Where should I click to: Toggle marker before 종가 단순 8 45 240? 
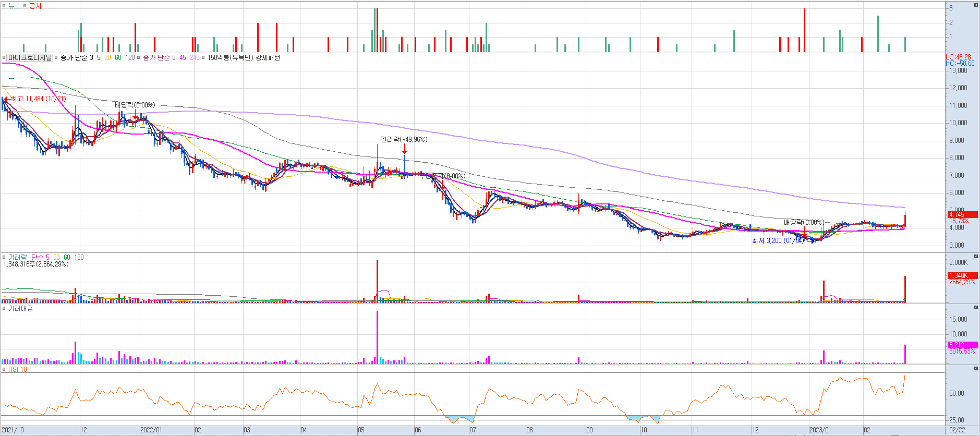tap(139, 58)
